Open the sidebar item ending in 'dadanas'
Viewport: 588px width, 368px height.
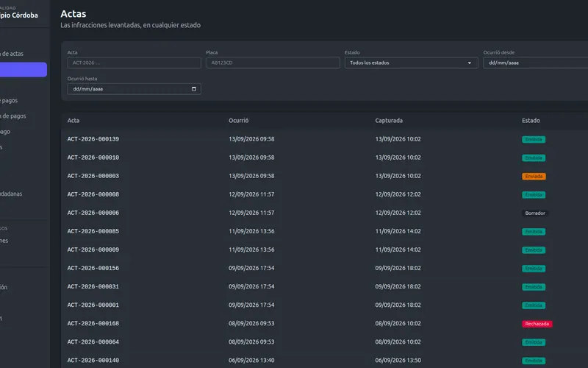[11, 194]
